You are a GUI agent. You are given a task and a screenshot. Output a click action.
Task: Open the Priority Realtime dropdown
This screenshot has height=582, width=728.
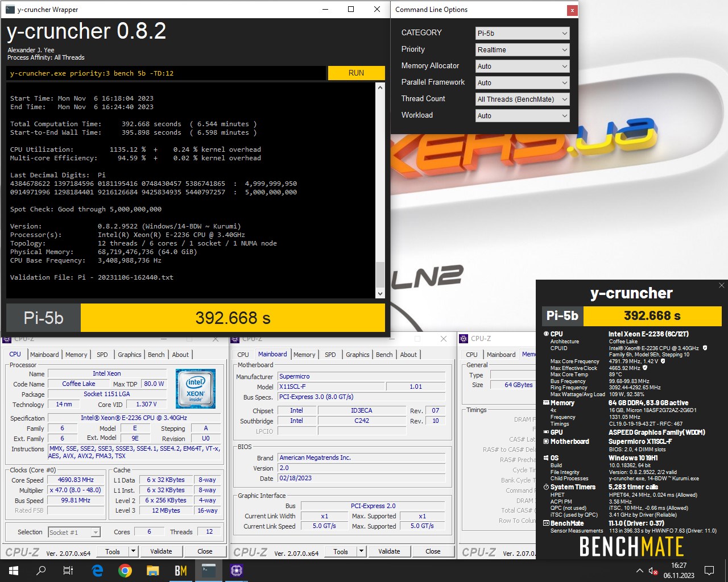pyautogui.click(x=522, y=49)
